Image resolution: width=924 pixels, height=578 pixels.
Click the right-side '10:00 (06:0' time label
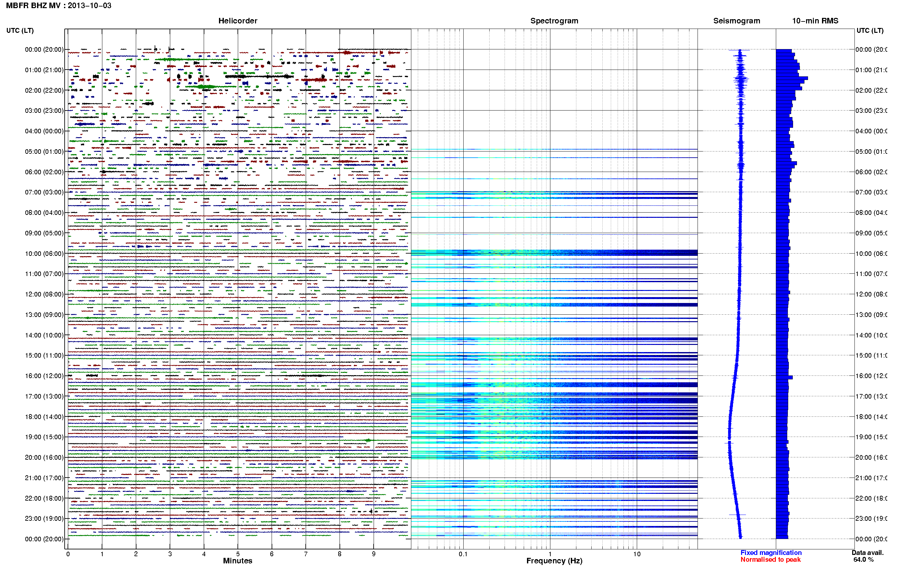point(871,254)
